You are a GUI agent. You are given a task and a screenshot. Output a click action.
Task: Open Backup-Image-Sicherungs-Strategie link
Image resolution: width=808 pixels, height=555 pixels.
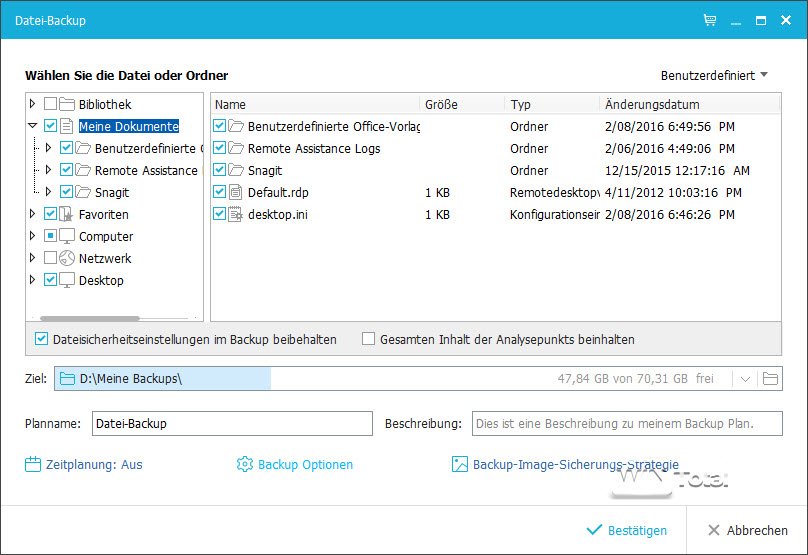[576, 464]
